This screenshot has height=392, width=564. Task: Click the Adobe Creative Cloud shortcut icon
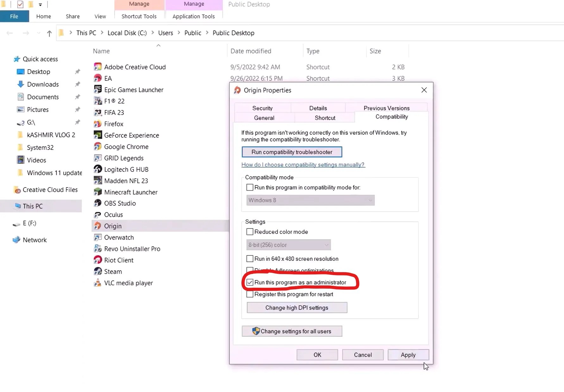[98, 67]
